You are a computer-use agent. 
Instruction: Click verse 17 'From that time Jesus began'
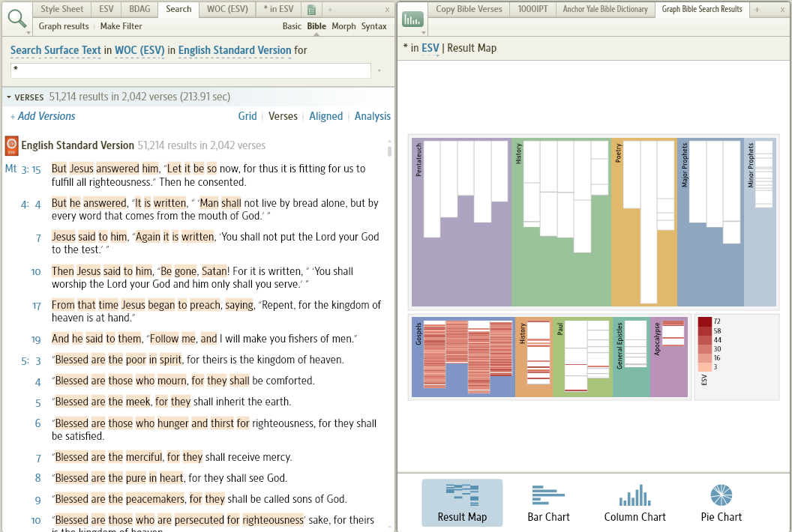pos(216,312)
